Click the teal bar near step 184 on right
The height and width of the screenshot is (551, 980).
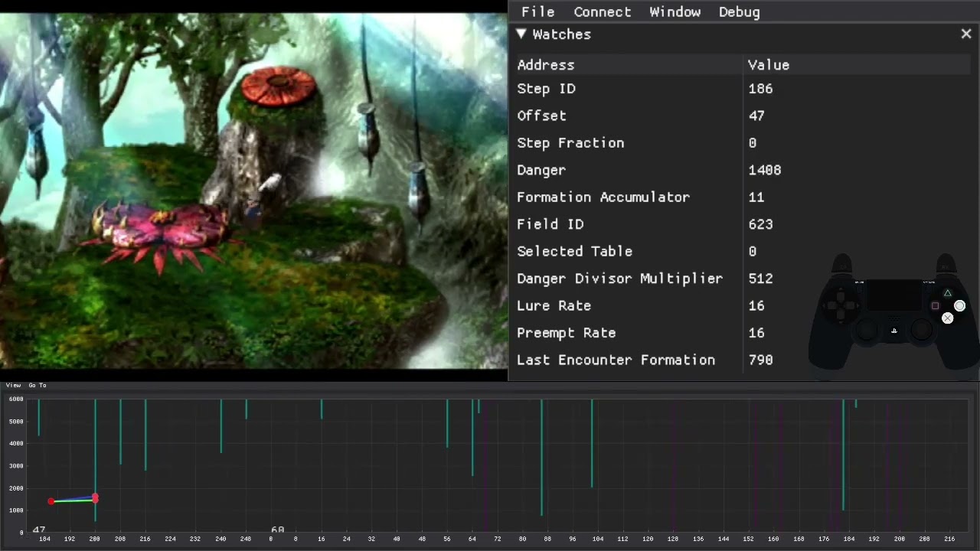843,455
